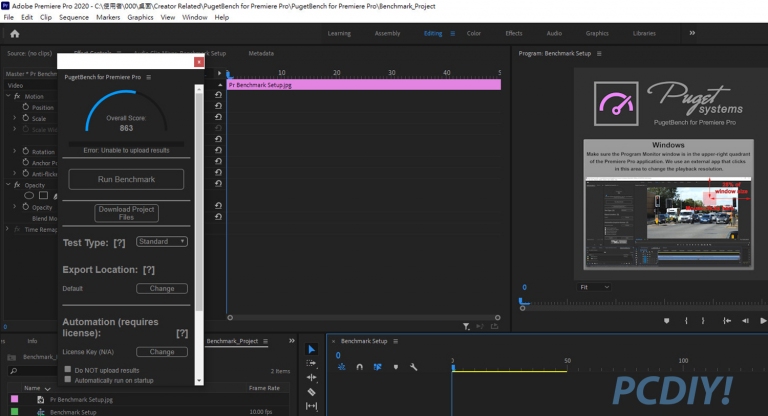This screenshot has height=416, width=768.
Task: Select the Track Select Forward tool
Action: 312,363
